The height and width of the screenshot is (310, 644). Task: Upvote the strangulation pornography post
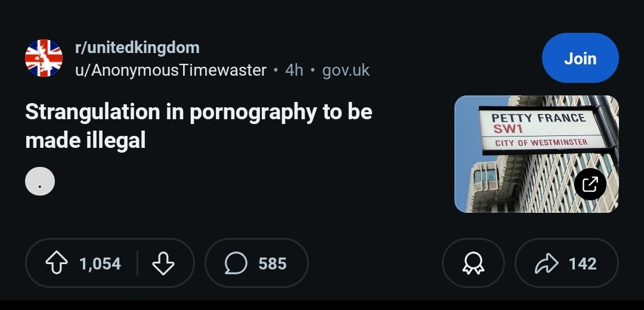tap(57, 263)
